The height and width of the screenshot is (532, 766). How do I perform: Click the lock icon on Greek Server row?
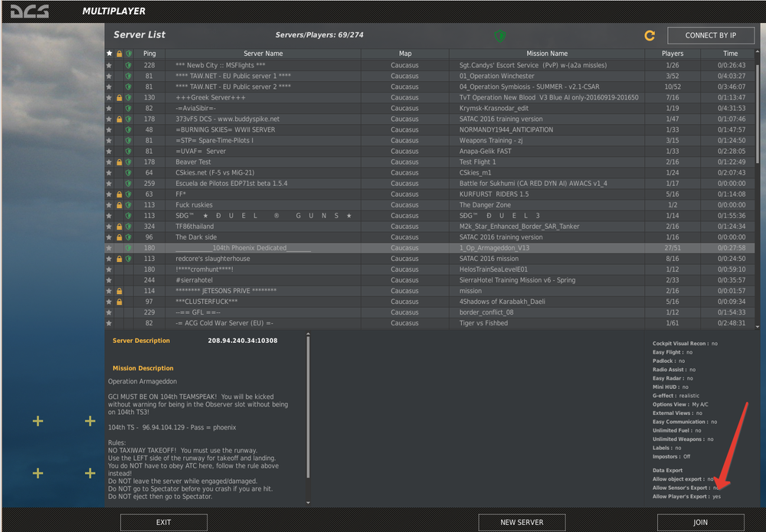[119, 98]
